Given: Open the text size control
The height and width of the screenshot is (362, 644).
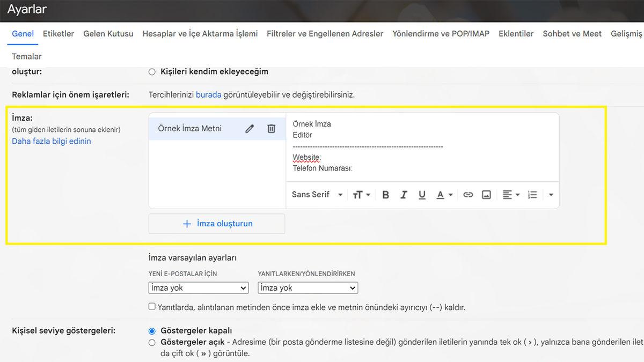Looking at the screenshot, I should coord(361,195).
